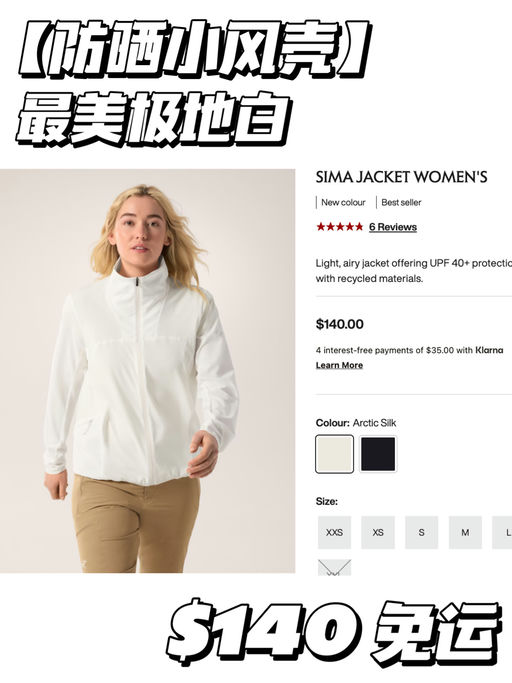Click the Sima Jacket Women's title
The image size is (512, 683).
[401, 177]
